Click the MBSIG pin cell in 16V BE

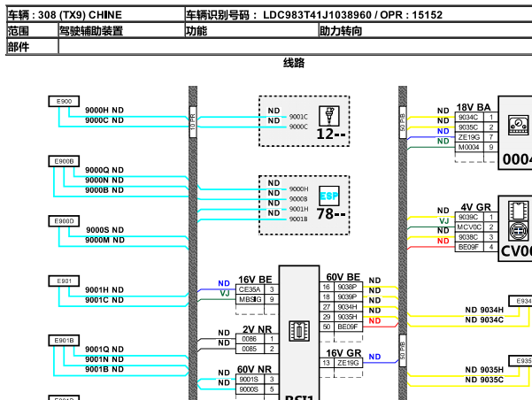[x=250, y=299]
